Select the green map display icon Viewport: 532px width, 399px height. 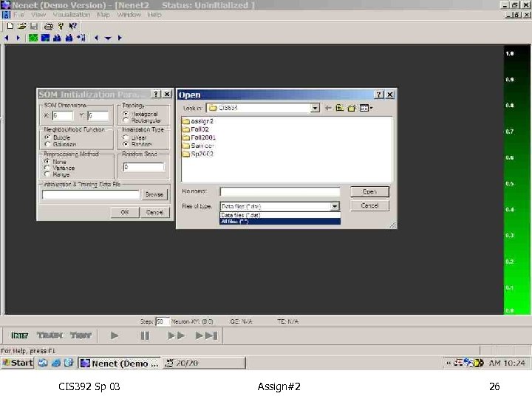33,38
